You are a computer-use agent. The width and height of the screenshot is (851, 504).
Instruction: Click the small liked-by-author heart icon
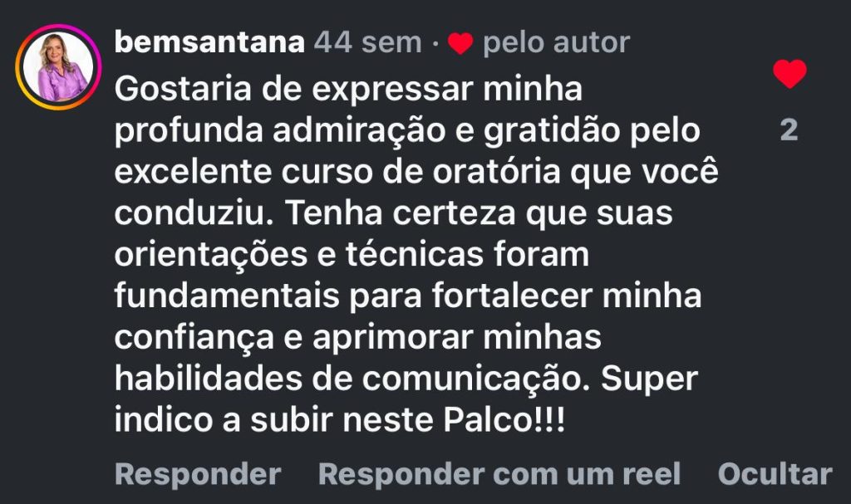point(460,43)
